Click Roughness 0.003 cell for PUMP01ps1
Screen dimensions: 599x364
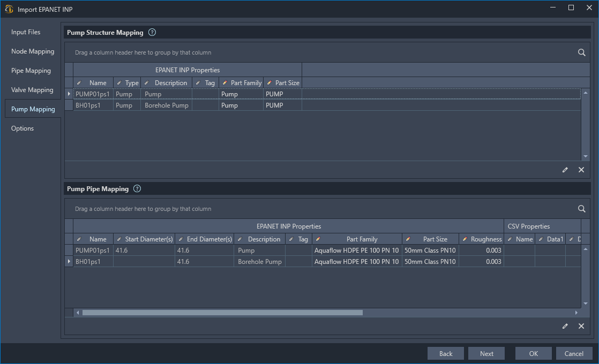pyautogui.click(x=481, y=251)
